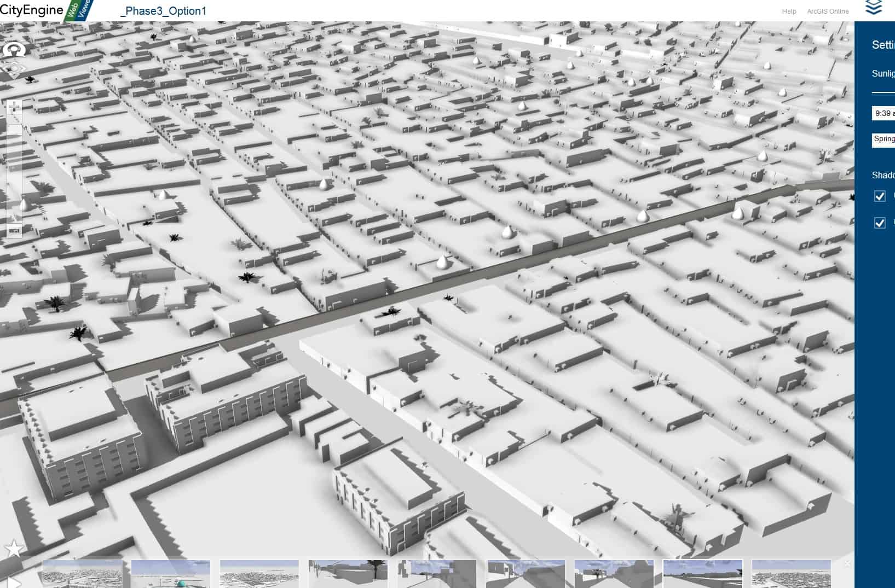Uncheck the first Shadows checkbox
Image resolution: width=895 pixels, height=588 pixels.
click(880, 196)
